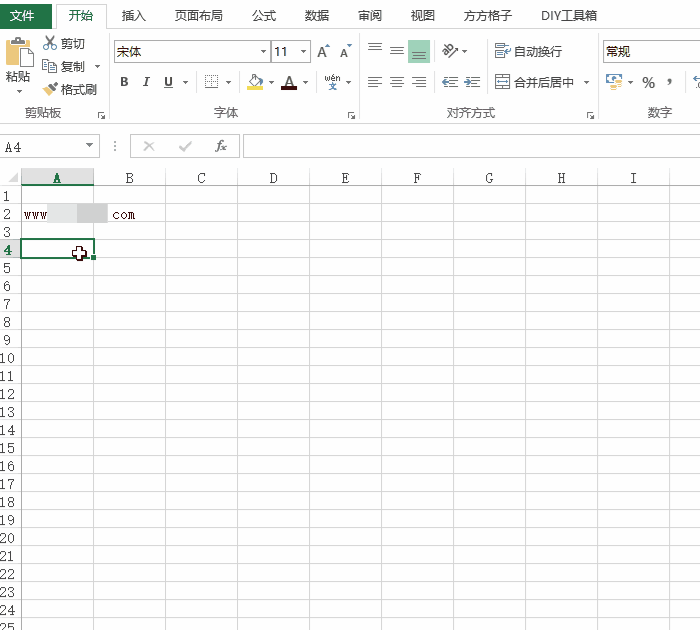Viewport: 700px width, 630px height.
Task: Center text horizontally
Action: tap(397, 82)
